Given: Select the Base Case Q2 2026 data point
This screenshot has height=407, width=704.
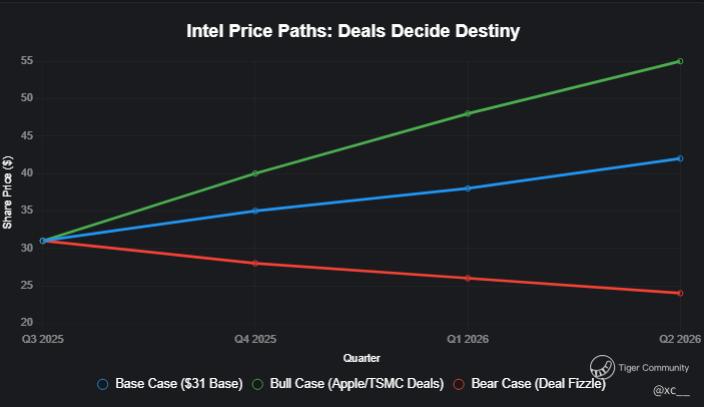Looking at the screenshot, I should tap(680, 159).
